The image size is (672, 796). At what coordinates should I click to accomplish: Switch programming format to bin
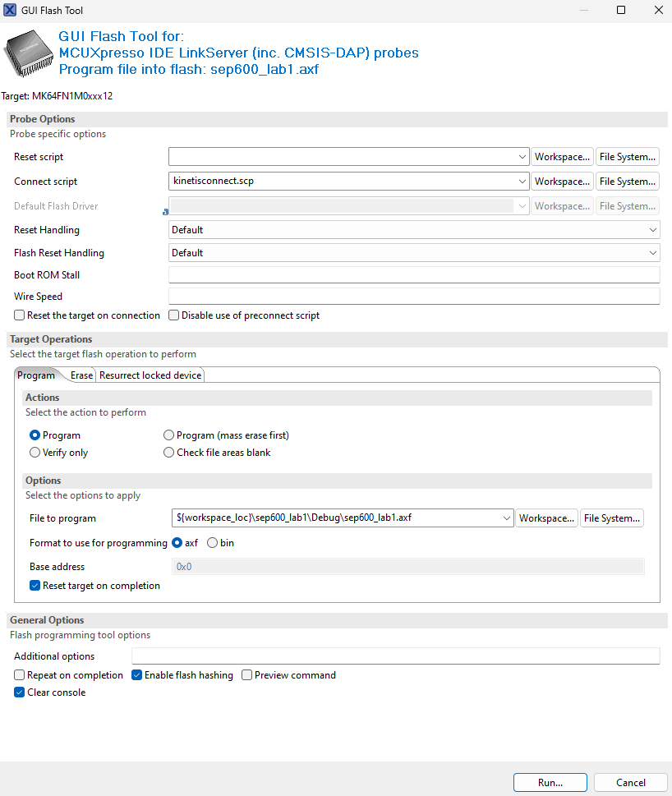212,542
